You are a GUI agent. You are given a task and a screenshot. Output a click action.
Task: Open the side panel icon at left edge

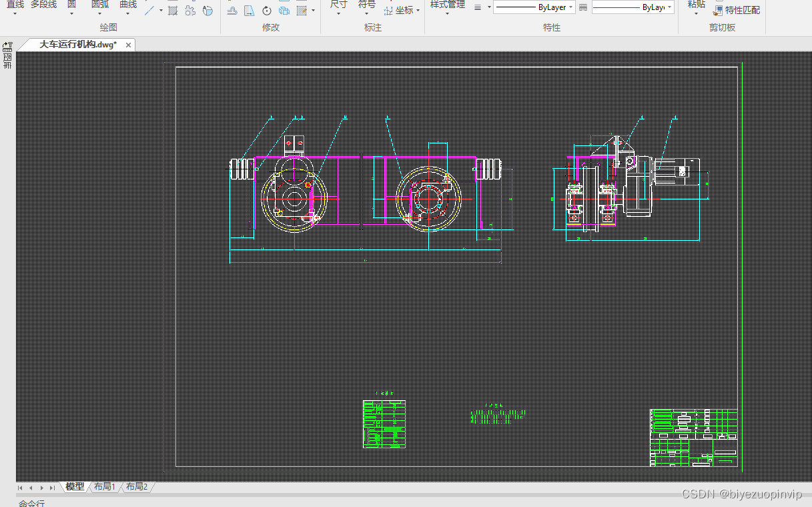[x=7, y=55]
